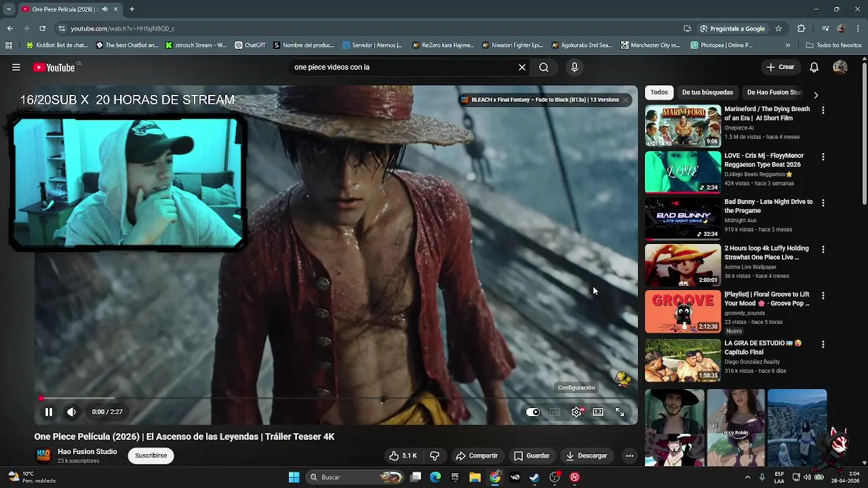Pause the video

pos(49,412)
